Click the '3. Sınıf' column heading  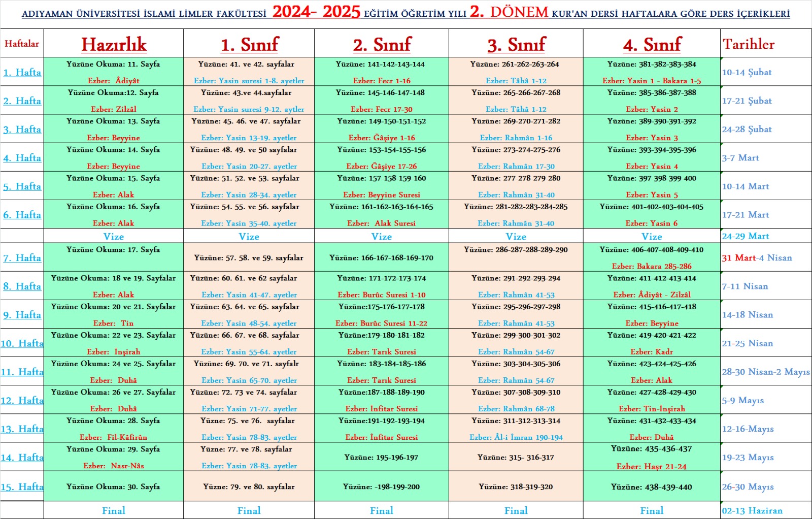[x=516, y=45]
